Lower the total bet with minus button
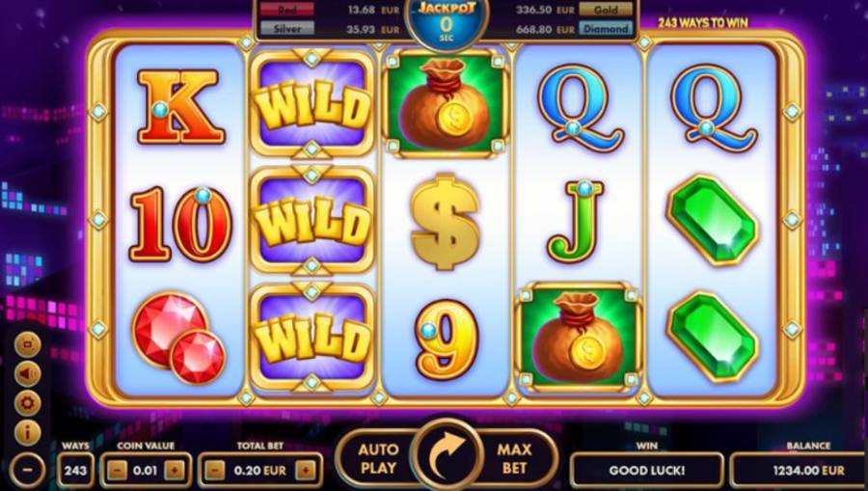The image size is (868, 491). tap(215, 471)
